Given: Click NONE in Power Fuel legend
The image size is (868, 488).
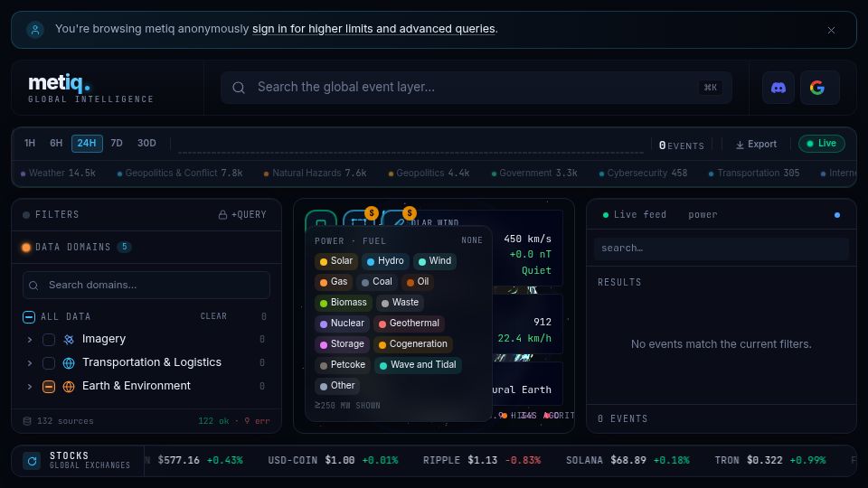Looking at the screenshot, I should click(x=472, y=240).
